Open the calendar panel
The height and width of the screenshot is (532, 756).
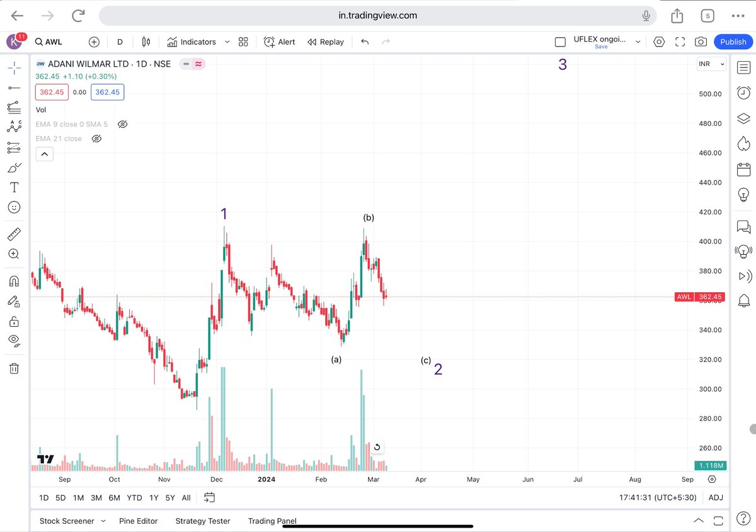pyautogui.click(x=743, y=169)
